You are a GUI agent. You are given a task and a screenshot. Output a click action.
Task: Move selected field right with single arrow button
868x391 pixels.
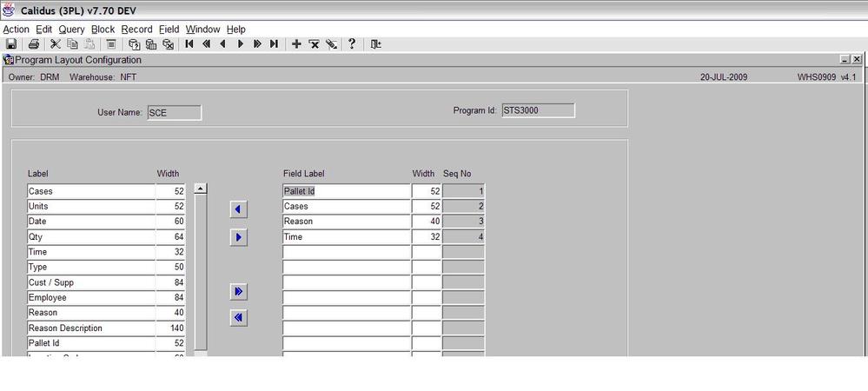(x=239, y=237)
